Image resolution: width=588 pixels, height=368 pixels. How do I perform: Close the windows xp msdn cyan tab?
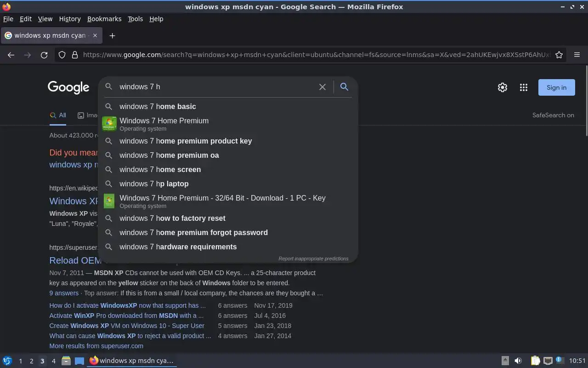coord(95,35)
